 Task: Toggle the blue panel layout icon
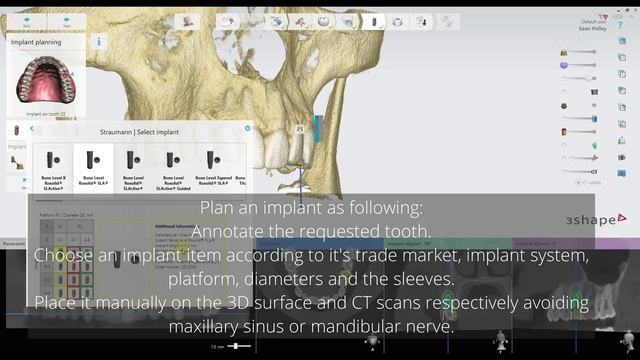(x=622, y=173)
